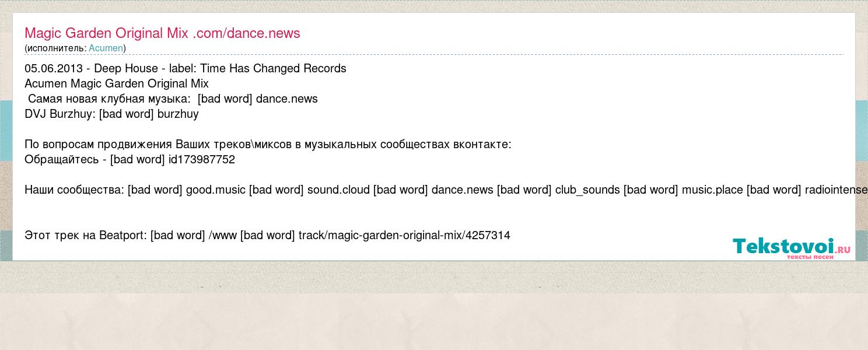Image resolution: width=868 pixels, height=350 pixels.
Task: Click "music.place" in the communities line
Action: (712, 190)
